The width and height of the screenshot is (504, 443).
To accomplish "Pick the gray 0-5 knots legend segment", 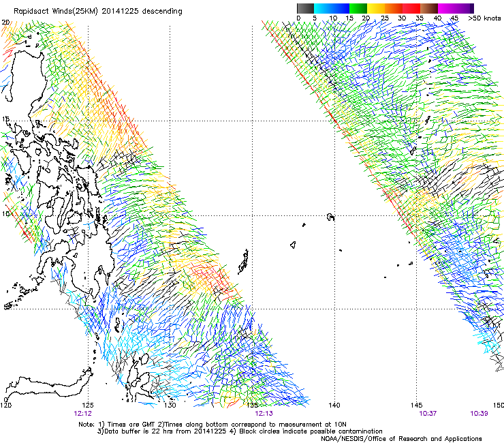I will 305,8.
